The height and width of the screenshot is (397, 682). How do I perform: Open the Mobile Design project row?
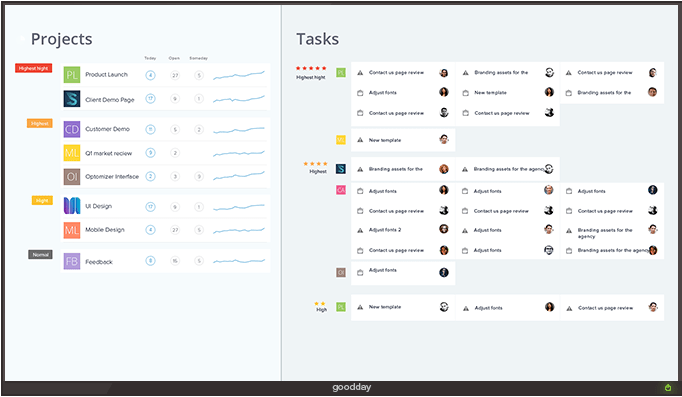pyautogui.click(x=165, y=230)
